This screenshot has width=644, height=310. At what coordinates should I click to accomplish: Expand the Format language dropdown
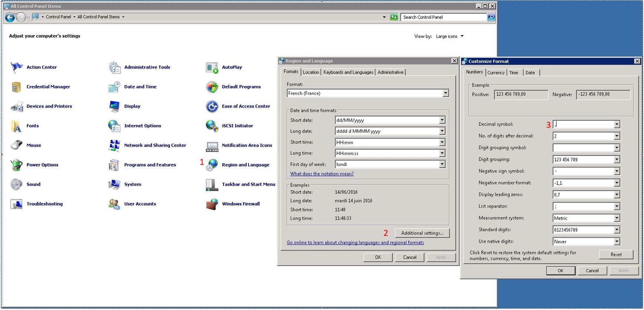click(446, 93)
